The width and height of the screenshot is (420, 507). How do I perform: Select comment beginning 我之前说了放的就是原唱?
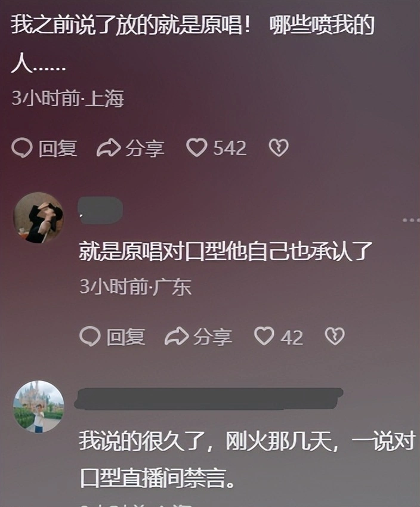point(193,44)
